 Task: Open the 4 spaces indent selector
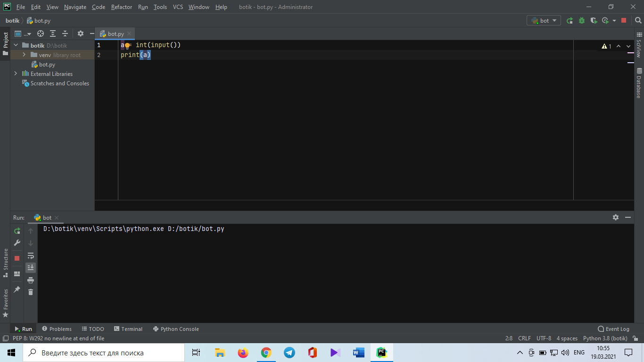(x=567, y=338)
